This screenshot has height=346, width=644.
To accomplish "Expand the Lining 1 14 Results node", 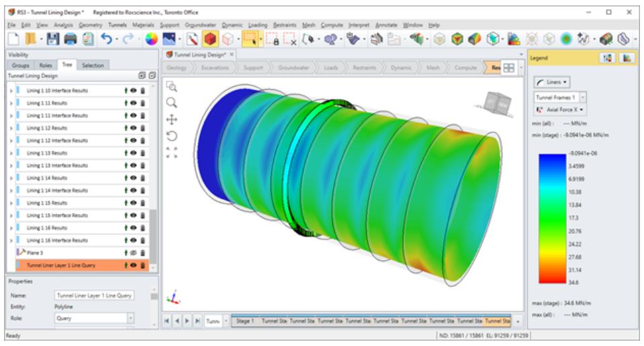I will tap(11, 178).
